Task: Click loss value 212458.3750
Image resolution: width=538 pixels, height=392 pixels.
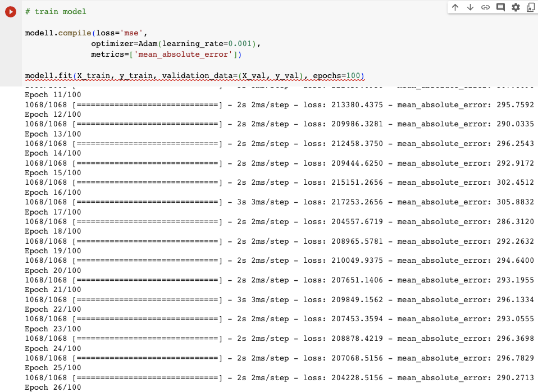Action: 357,143
